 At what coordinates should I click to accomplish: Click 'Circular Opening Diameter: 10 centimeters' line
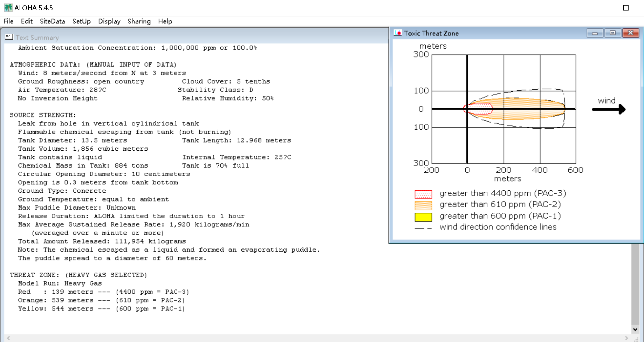(x=104, y=174)
